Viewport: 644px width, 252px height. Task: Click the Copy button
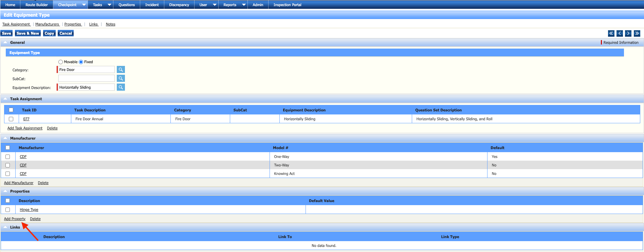point(49,33)
